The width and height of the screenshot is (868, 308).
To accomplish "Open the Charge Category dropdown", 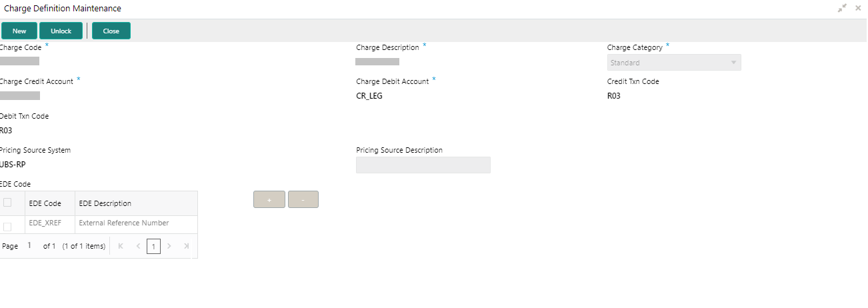I will tap(674, 63).
